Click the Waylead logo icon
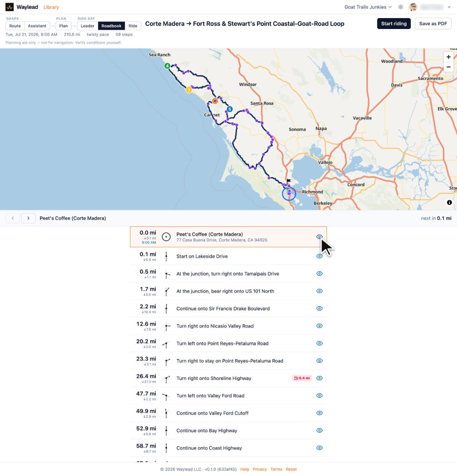This screenshot has height=476, width=457. pos(9,7)
